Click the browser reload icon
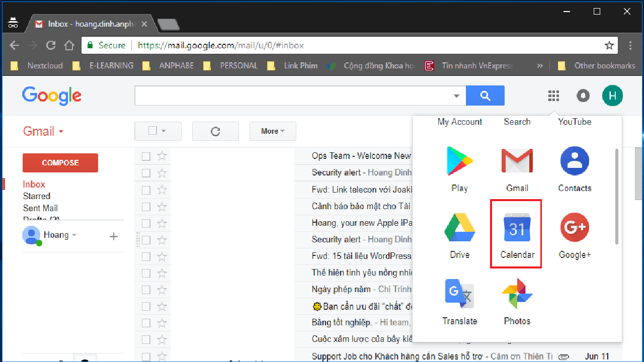The image size is (644, 362). [x=50, y=45]
